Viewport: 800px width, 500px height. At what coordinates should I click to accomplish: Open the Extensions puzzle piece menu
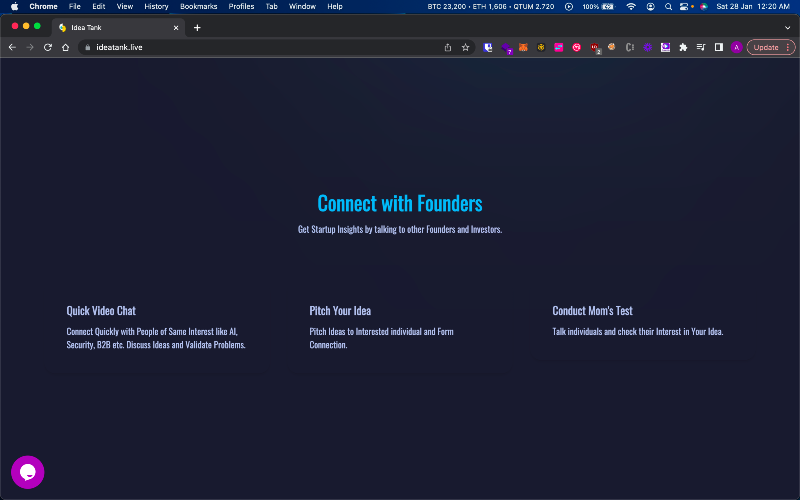tap(683, 47)
